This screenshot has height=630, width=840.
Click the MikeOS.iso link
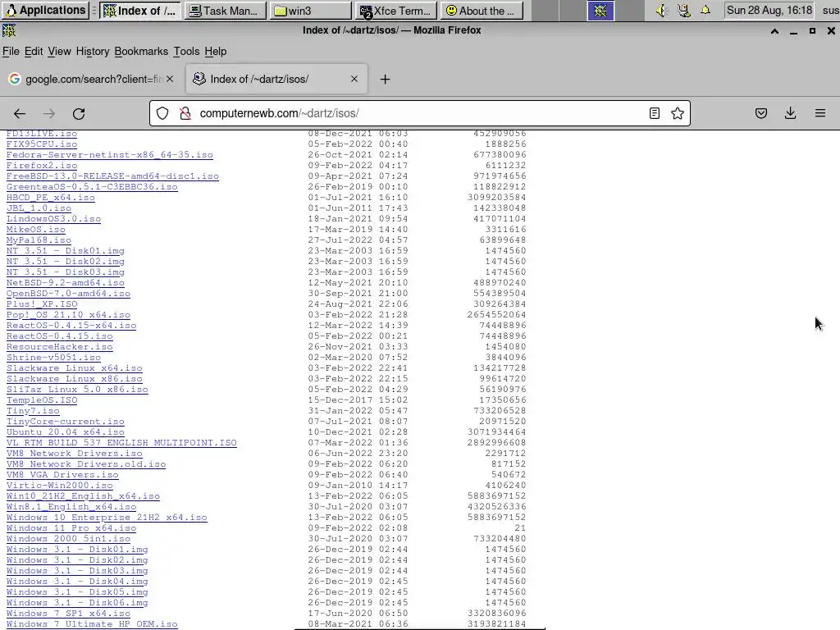click(36, 230)
